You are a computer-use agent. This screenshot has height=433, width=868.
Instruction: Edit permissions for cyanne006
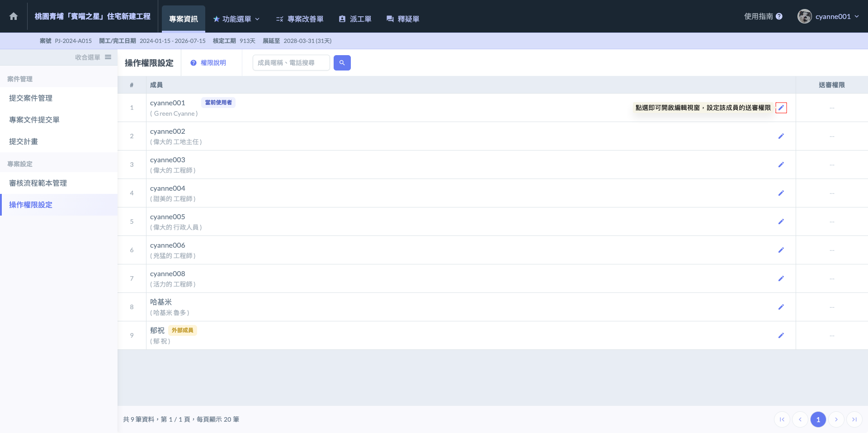pyautogui.click(x=781, y=250)
